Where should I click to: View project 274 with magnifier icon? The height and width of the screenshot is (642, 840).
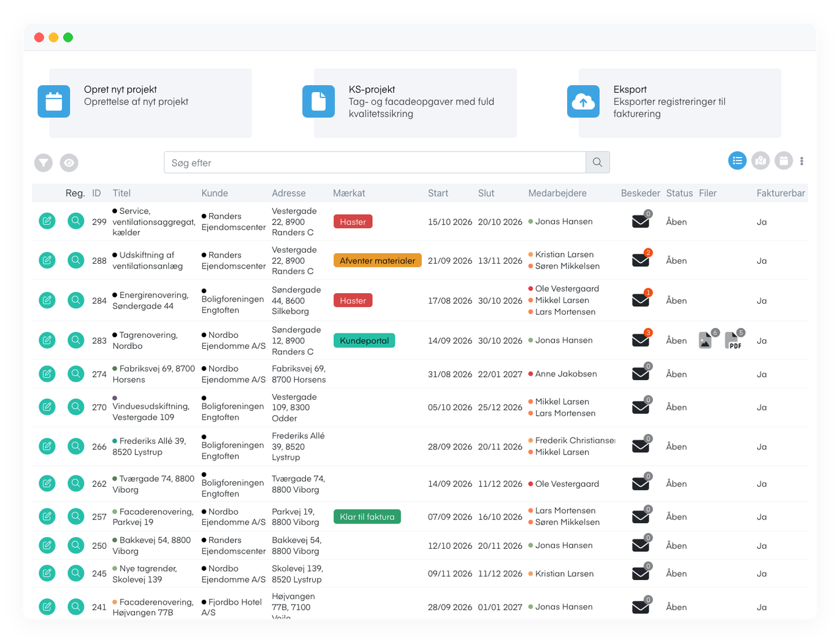pyautogui.click(x=75, y=373)
